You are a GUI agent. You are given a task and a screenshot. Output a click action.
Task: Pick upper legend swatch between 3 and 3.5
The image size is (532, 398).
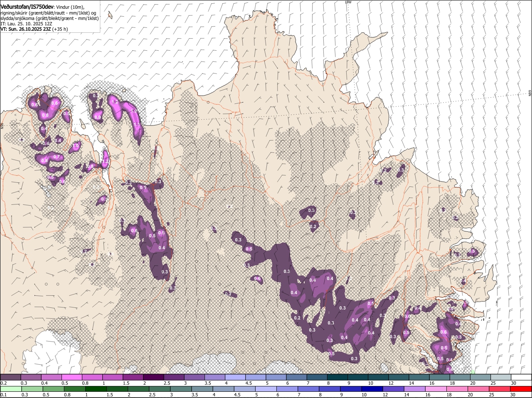coord(194,377)
